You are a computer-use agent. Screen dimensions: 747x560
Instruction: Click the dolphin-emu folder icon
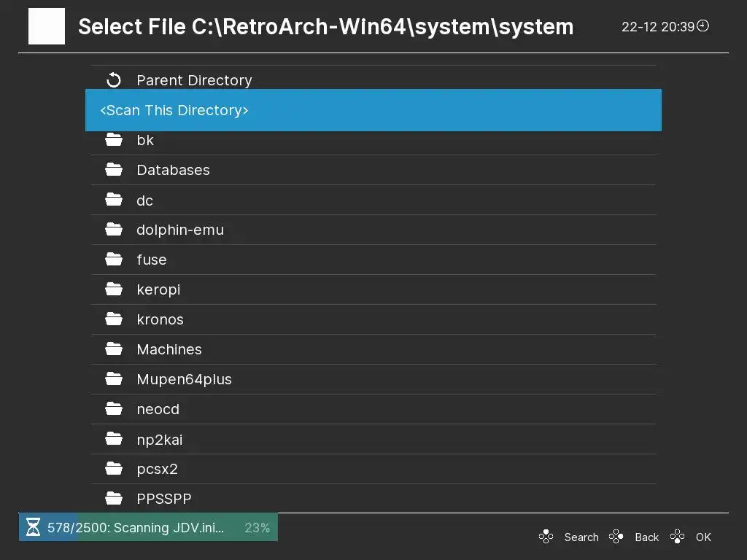tap(113, 230)
